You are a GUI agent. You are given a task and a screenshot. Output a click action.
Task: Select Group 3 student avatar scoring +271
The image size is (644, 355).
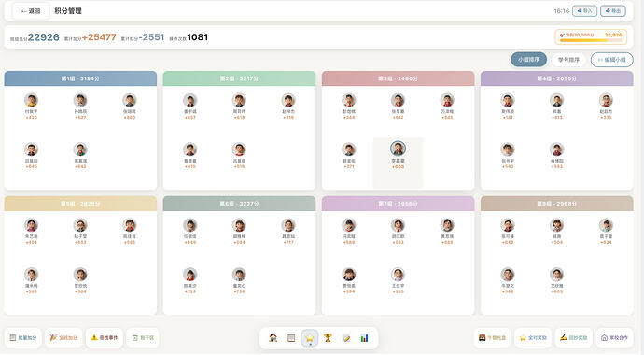349,149
